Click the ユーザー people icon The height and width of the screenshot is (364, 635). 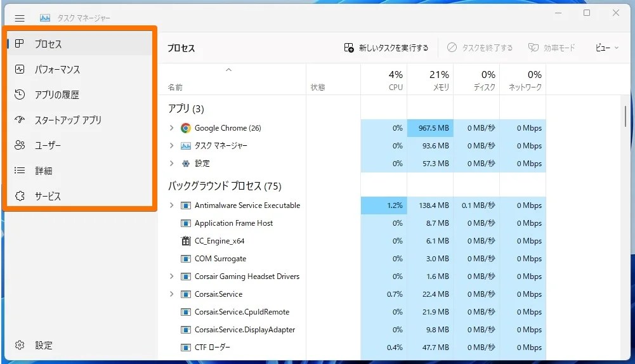pos(20,145)
